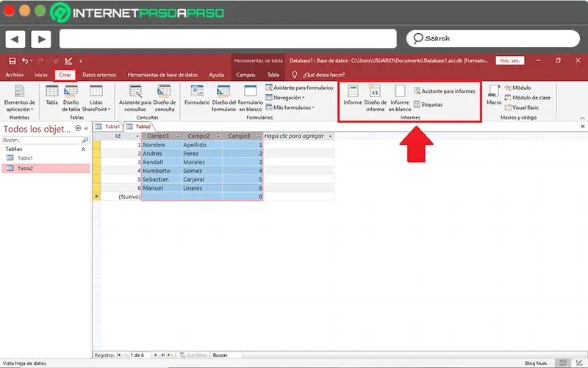This screenshot has height=368, width=588.
Task: Select the Crear ribbon tab
Action: pos(65,75)
